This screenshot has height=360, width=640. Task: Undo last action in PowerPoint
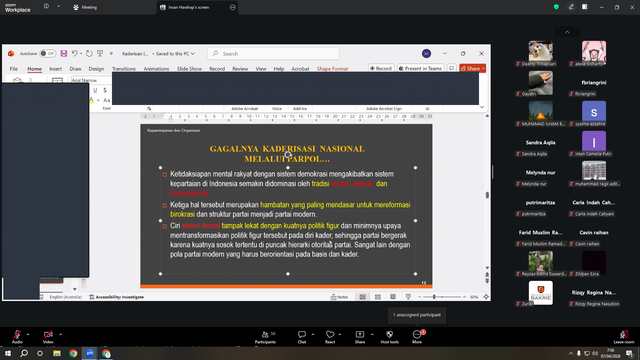coord(74,53)
